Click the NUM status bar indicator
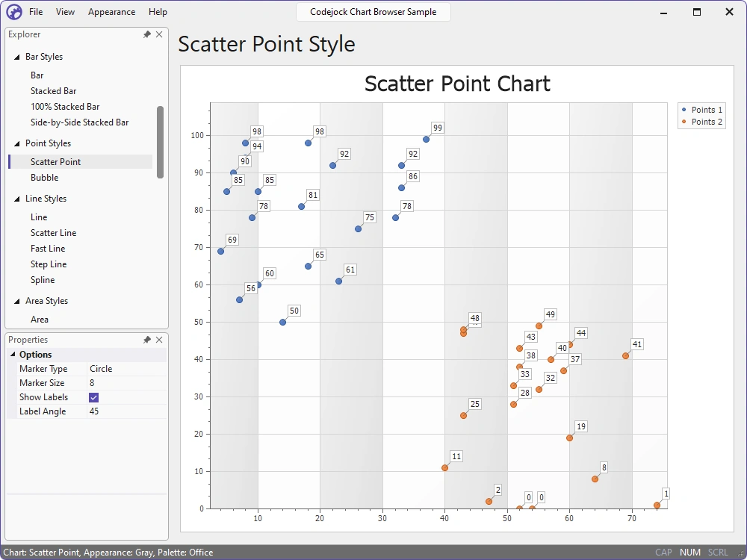747x560 pixels. pyautogui.click(x=689, y=553)
